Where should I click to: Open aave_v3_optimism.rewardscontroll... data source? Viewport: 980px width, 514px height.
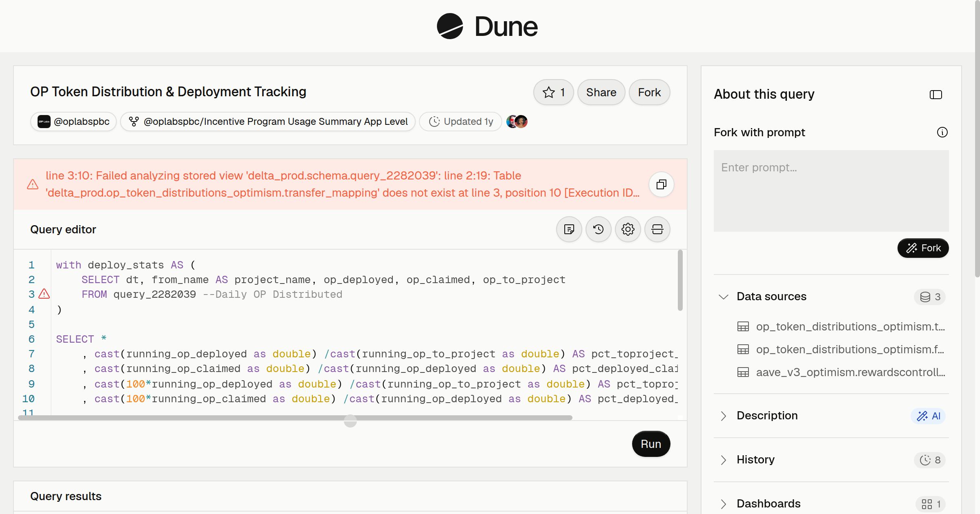(841, 372)
